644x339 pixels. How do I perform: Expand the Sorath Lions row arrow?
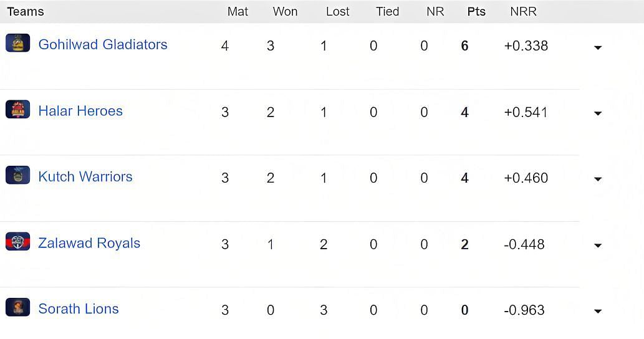[598, 311]
